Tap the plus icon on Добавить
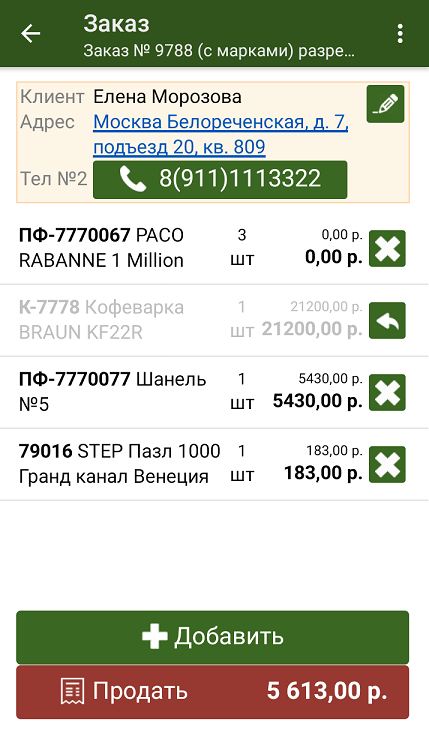The height and width of the screenshot is (739, 429). pos(155,636)
